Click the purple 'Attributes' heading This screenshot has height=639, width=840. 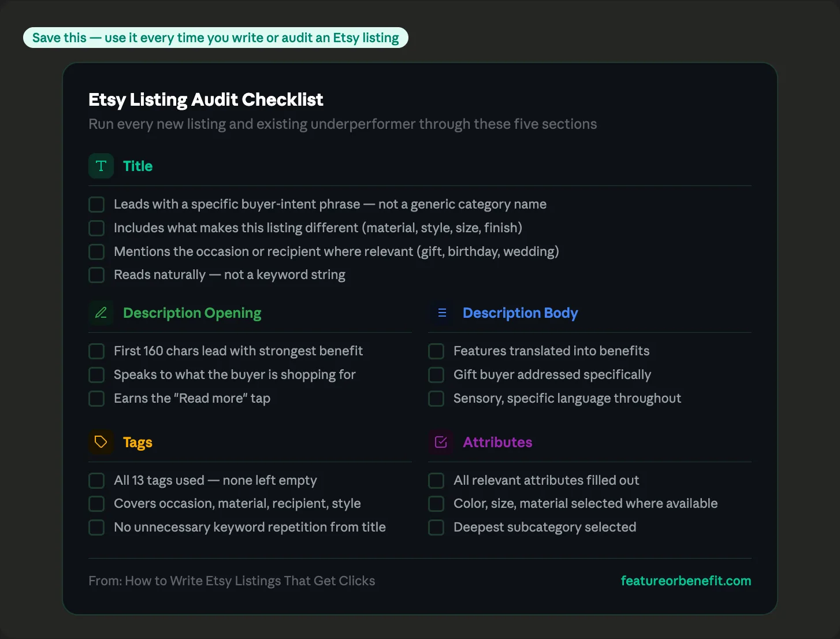tap(497, 442)
